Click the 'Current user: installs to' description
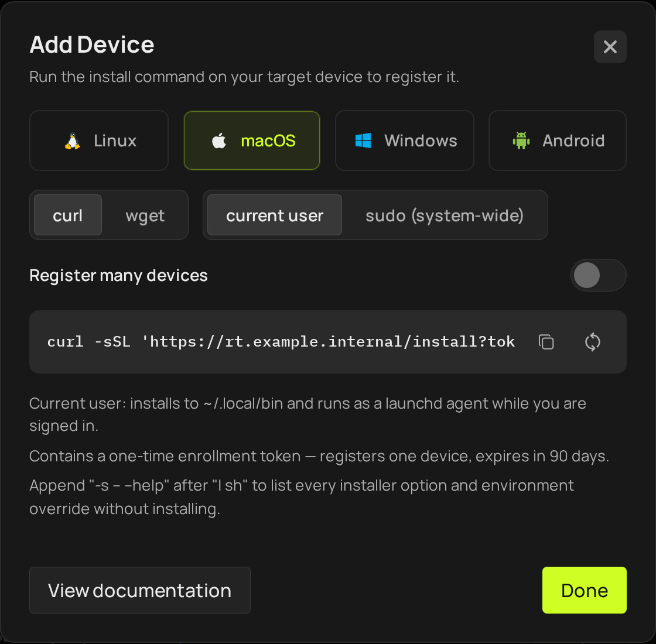 point(307,415)
